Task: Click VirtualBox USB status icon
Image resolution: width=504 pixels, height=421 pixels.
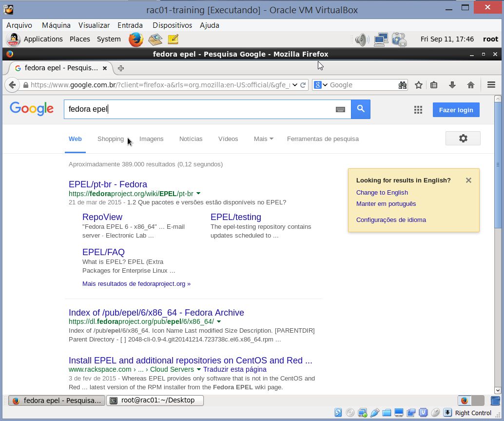Action: [374, 413]
